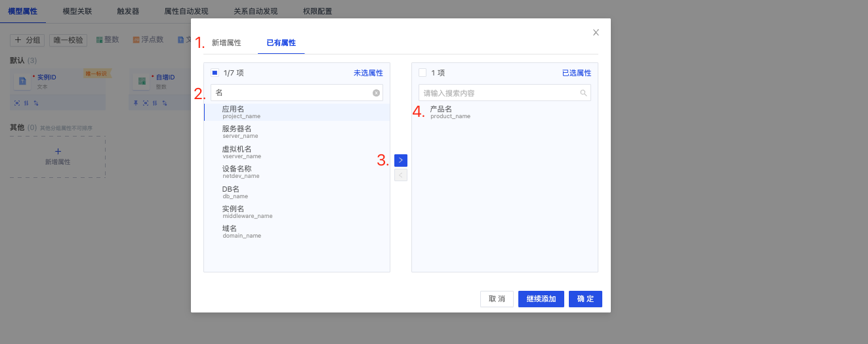Click the search field containing 名

click(x=297, y=93)
